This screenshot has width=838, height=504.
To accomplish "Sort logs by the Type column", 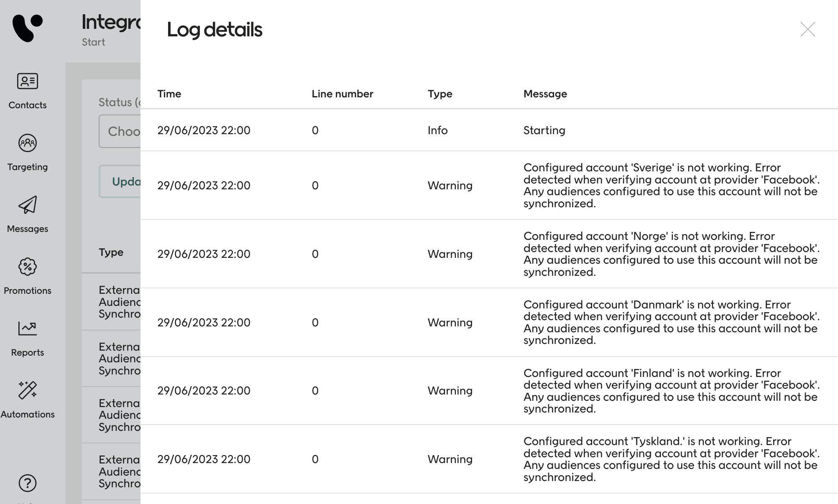I will pos(439,94).
